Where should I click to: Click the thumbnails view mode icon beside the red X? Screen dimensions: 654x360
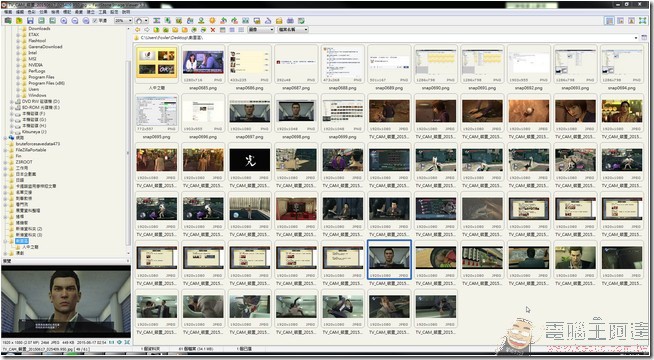222,30
